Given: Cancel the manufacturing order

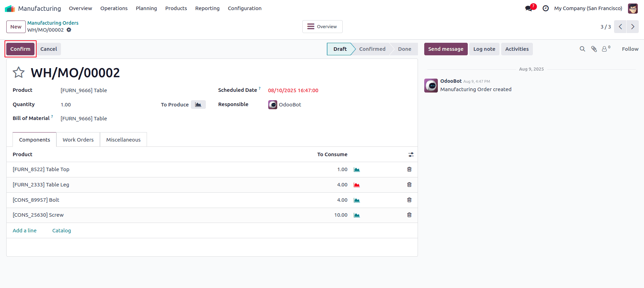Looking at the screenshot, I should 48,49.
